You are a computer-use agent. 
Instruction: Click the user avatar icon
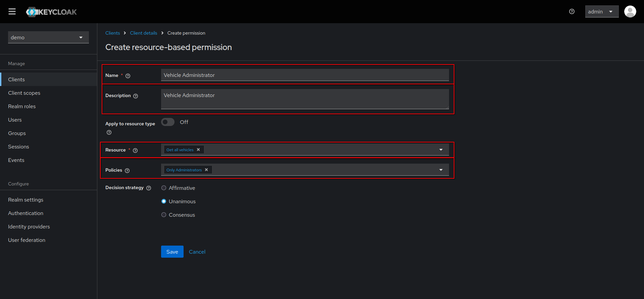click(x=630, y=11)
